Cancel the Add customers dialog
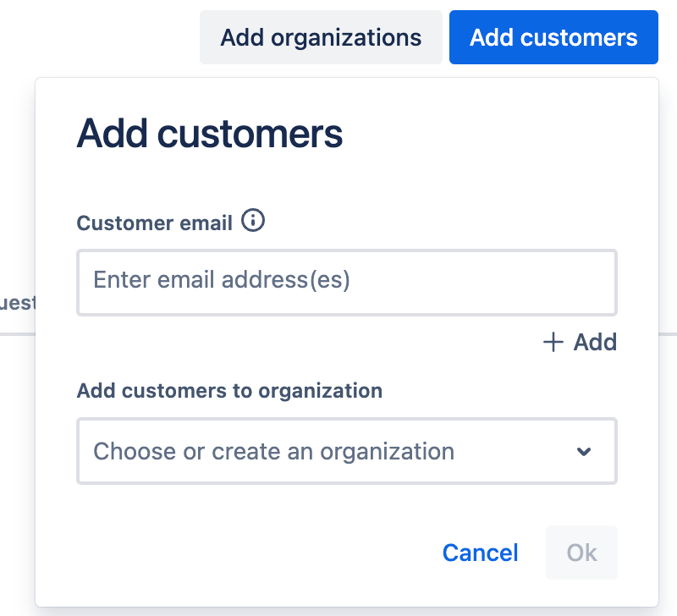 tap(480, 553)
